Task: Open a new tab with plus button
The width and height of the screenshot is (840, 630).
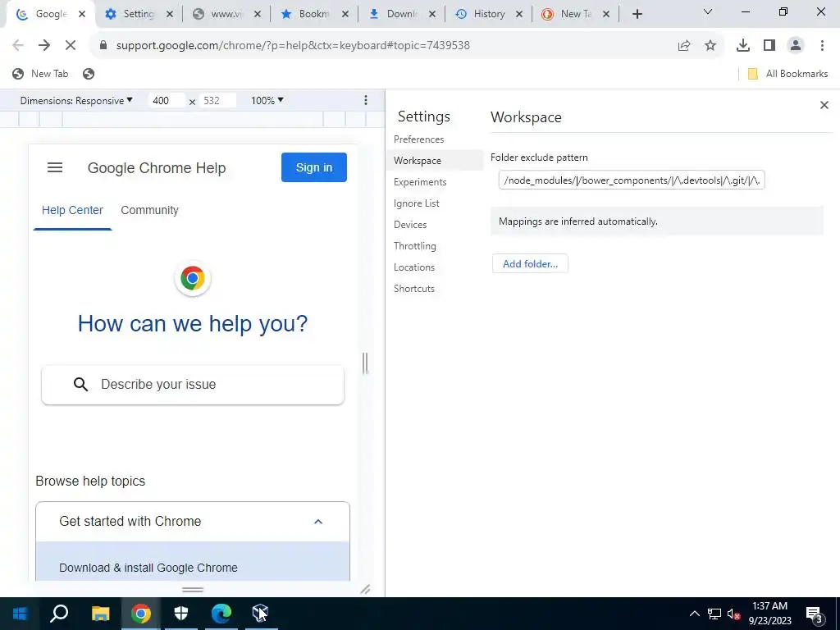Action: tap(637, 15)
